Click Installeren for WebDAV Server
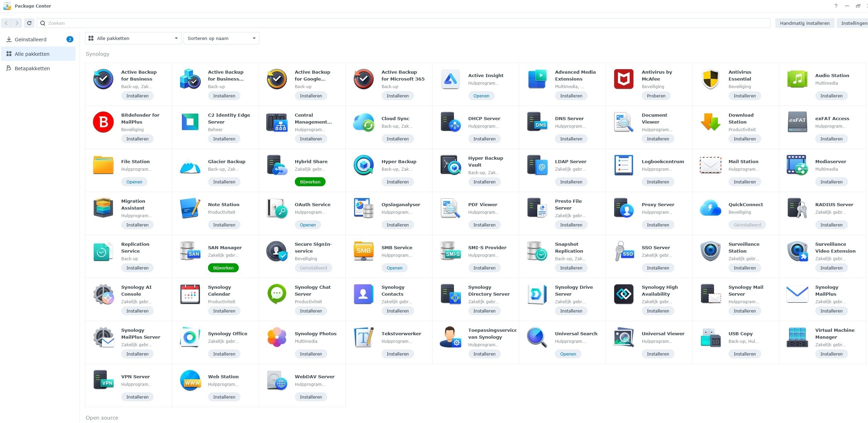The width and height of the screenshot is (868, 423). coord(311,397)
